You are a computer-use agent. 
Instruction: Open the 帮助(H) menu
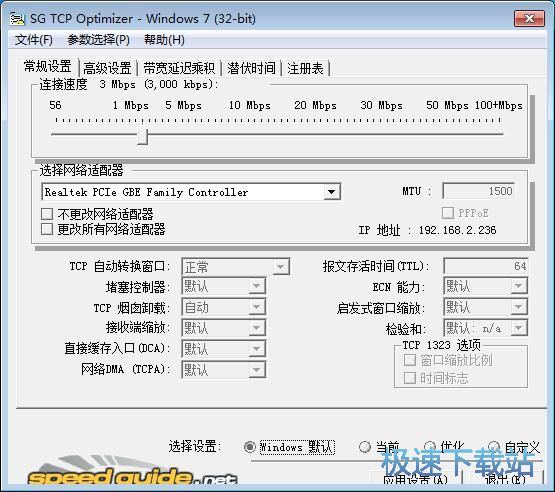(x=164, y=40)
